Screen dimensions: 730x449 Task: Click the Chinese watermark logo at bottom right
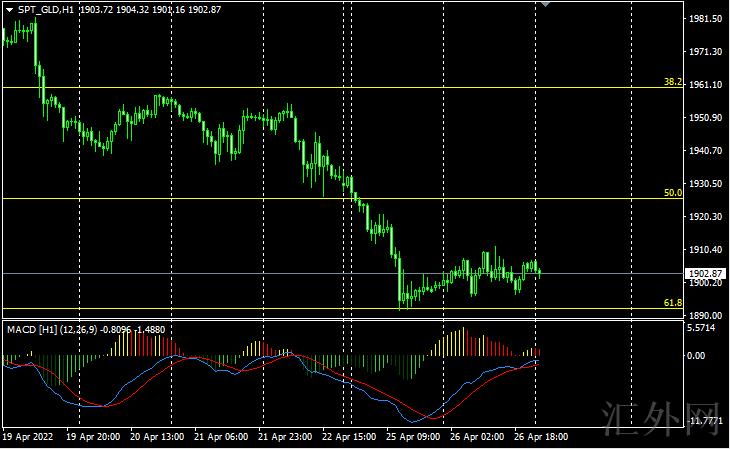[x=663, y=420]
